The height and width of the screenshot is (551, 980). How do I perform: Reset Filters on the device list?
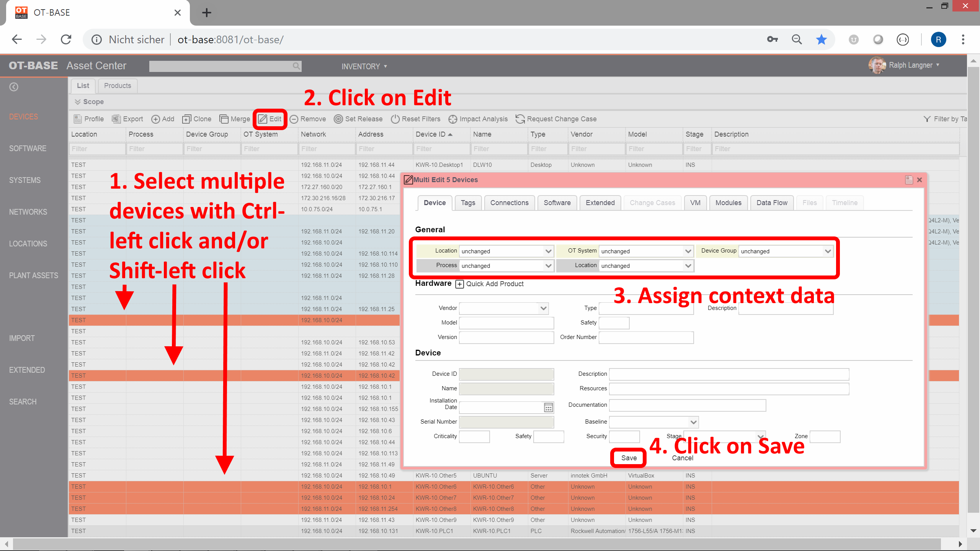click(x=416, y=119)
